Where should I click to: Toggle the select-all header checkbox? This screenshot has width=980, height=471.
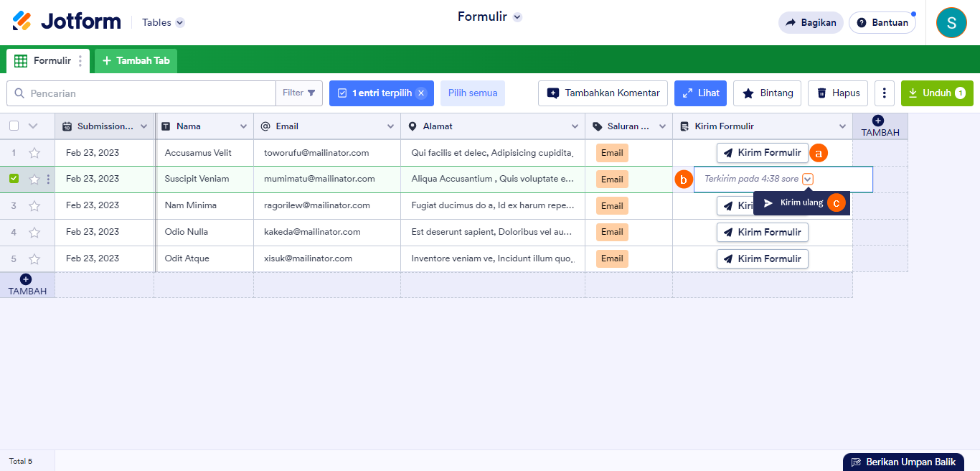click(x=14, y=126)
